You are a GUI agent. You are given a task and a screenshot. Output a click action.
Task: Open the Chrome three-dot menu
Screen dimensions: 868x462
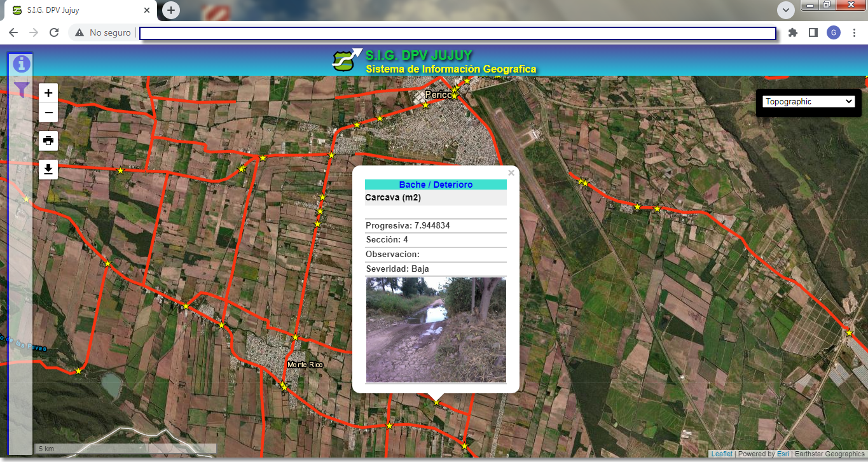point(854,32)
